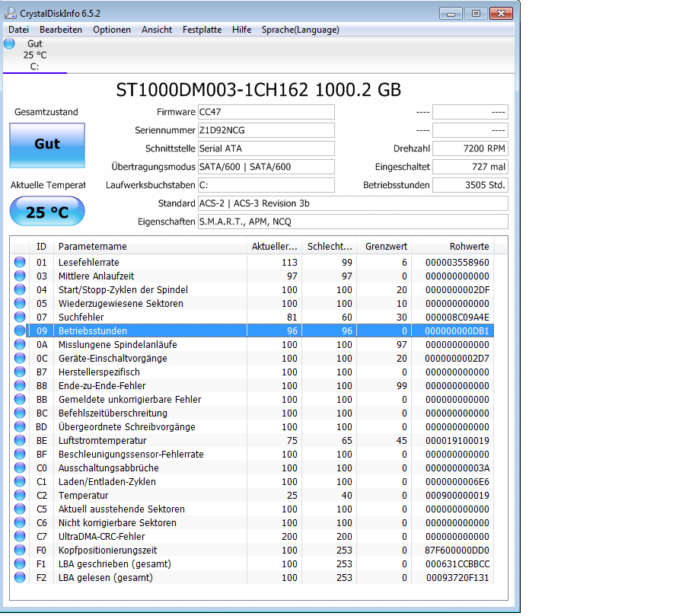
Task: Click raw value 000019100019 of Luftstromtemperatur
Action: (457, 441)
